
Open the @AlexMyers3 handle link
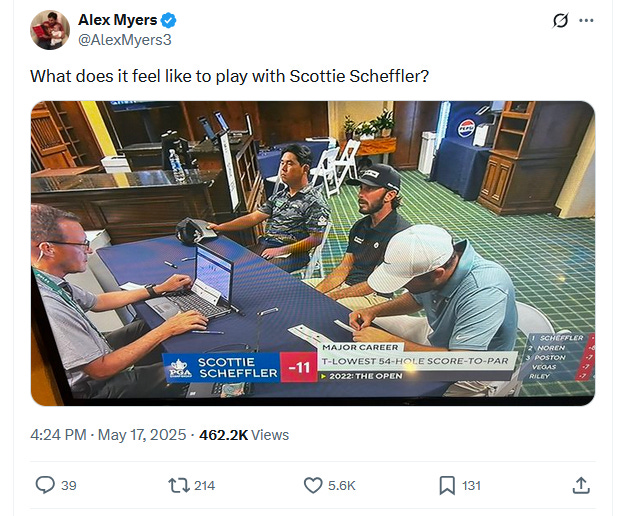coord(125,40)
